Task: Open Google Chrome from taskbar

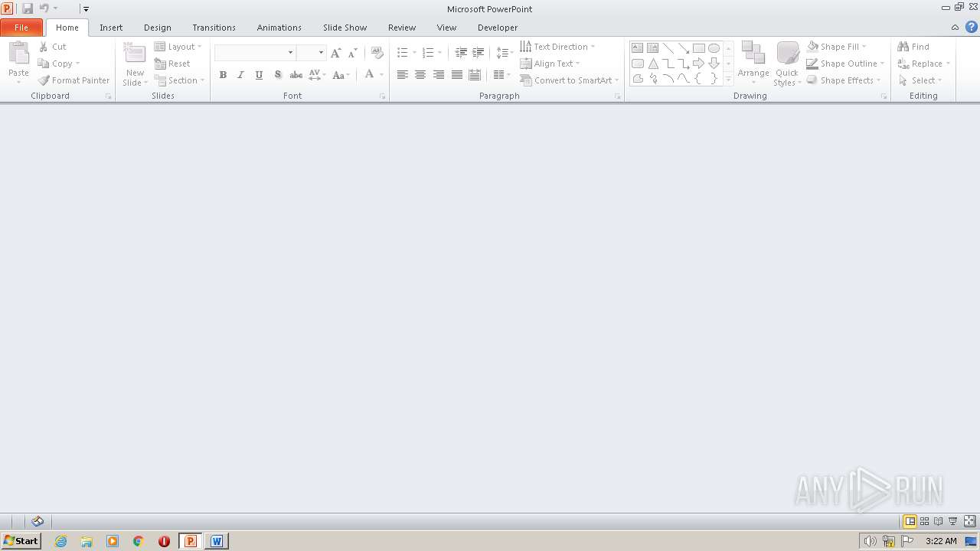Action: click(138, 541)
